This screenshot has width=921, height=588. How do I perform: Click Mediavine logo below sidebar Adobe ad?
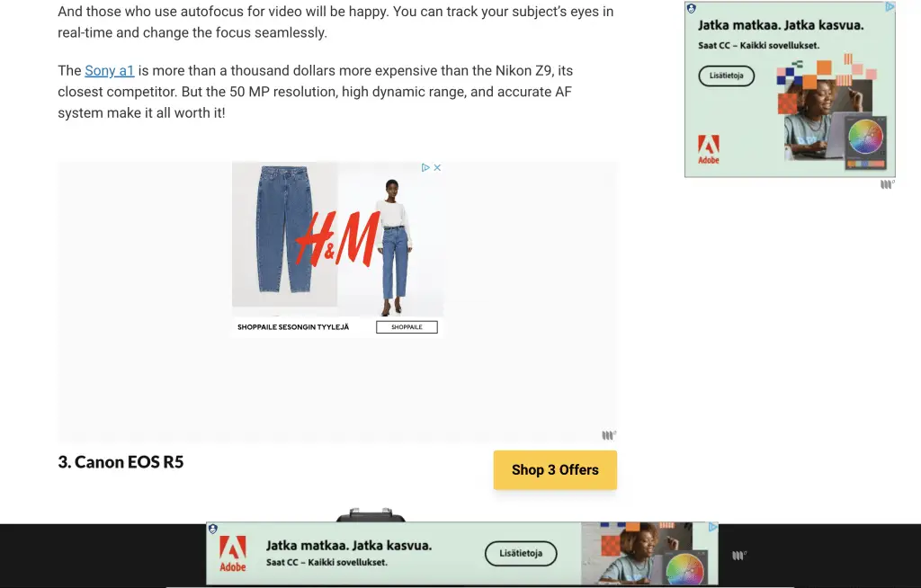coord(888,184)
